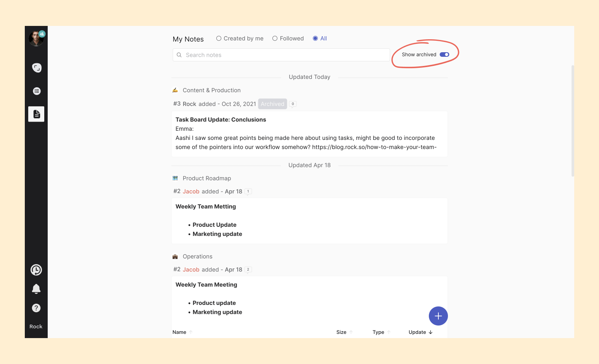Sort by the Size column header
Viewport: 599px width, 364px height.
341,332
